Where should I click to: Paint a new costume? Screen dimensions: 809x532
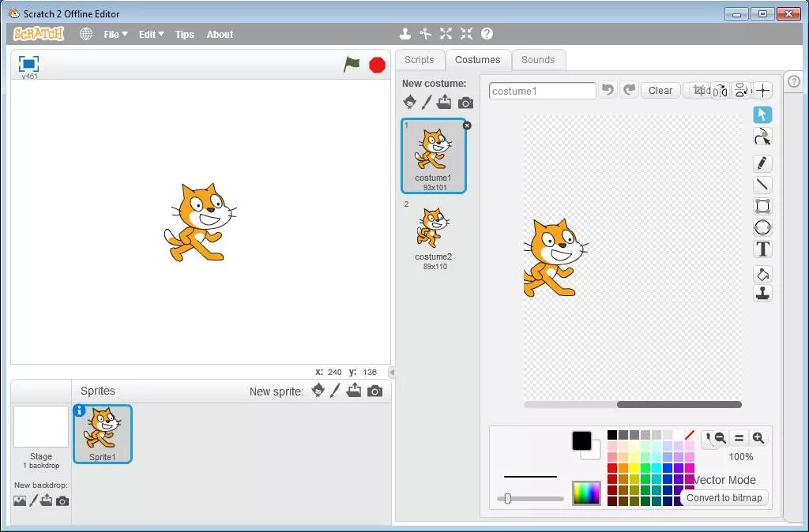pos(426,102)
